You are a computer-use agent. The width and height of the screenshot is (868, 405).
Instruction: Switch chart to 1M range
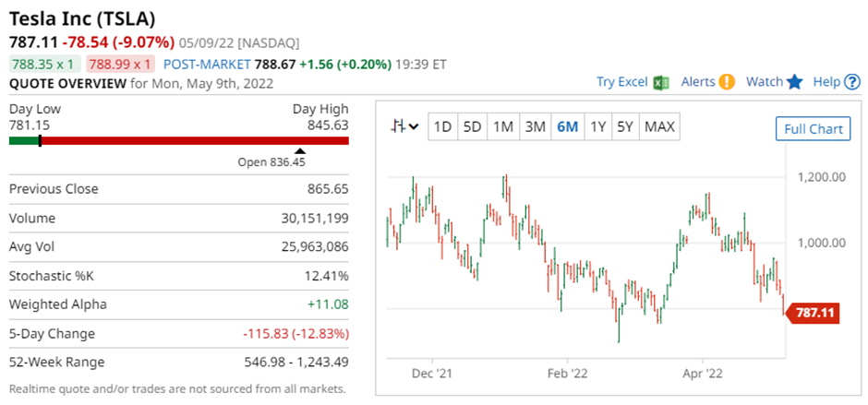[x=503, y=127]
